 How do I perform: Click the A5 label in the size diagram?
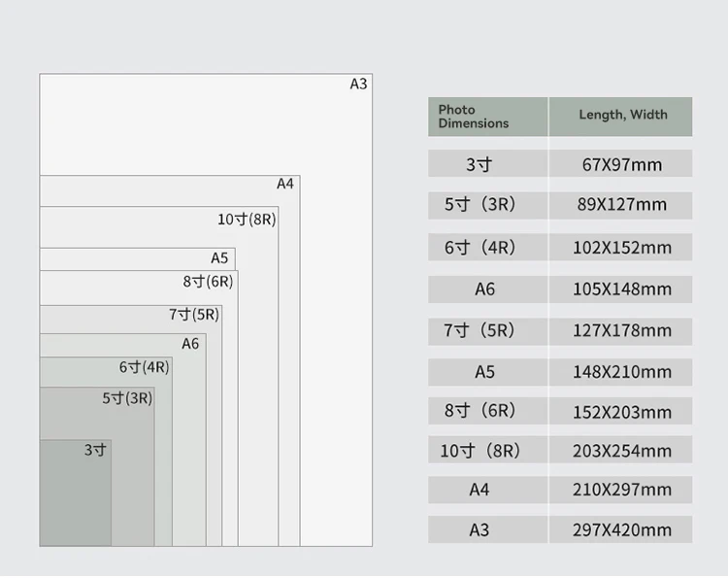[219, 257]
